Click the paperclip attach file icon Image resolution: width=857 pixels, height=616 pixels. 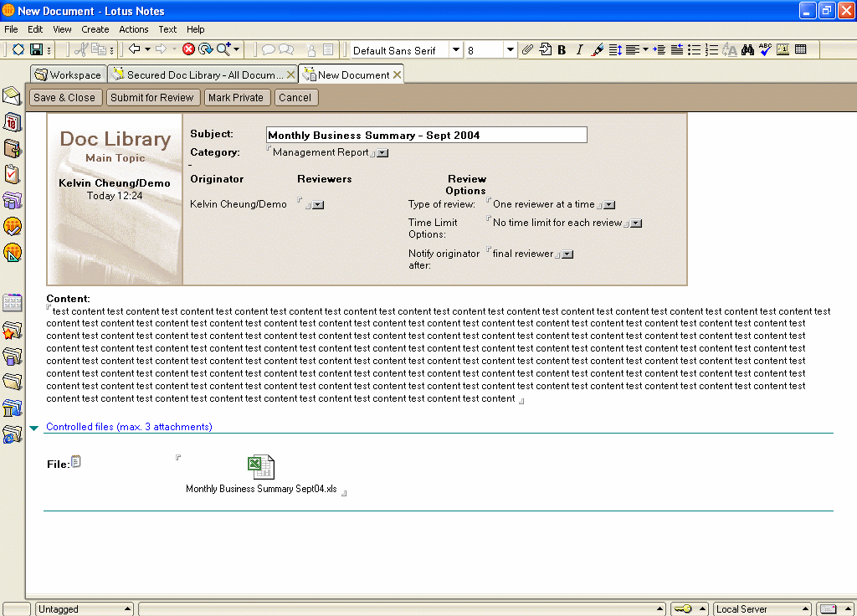pos(527,50)
